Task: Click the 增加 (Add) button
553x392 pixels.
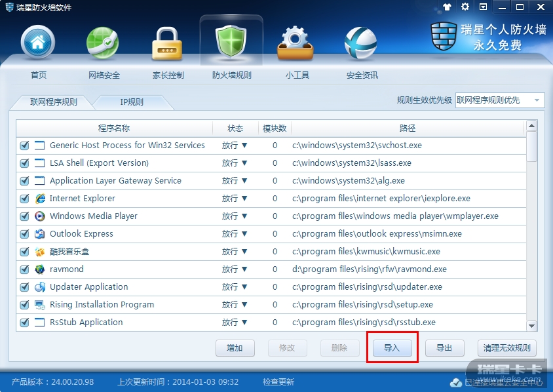Action: (x=235, y=348)
